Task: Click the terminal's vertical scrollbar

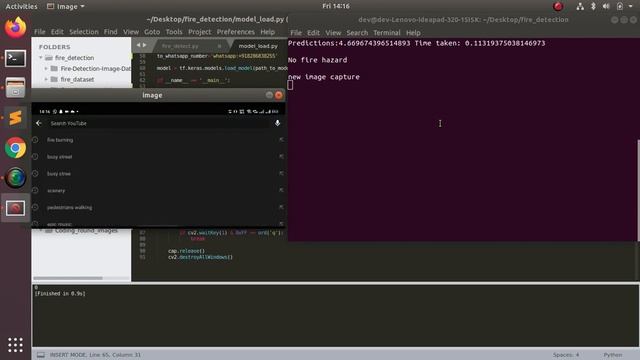Action: click(x=638, y=190)
